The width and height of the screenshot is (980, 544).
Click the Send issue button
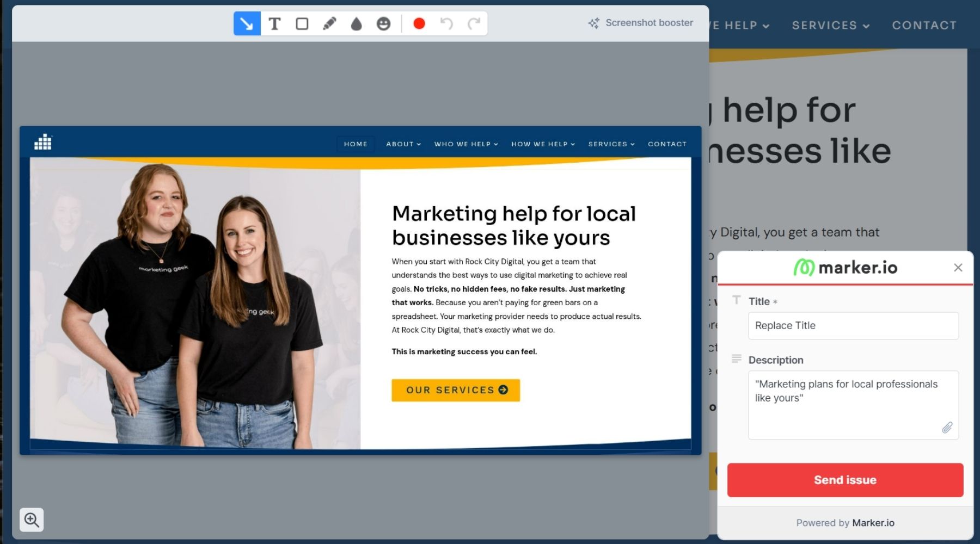click(844, 480)
